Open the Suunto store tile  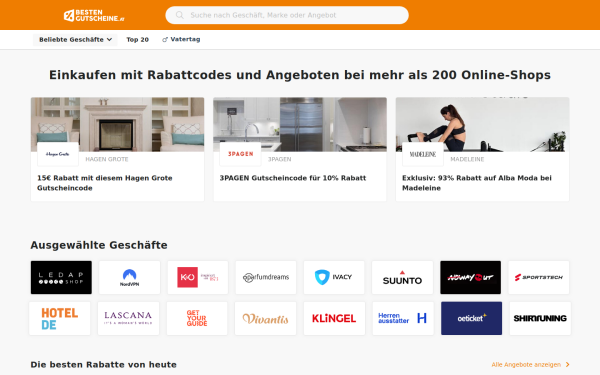[x=403, y=277]
